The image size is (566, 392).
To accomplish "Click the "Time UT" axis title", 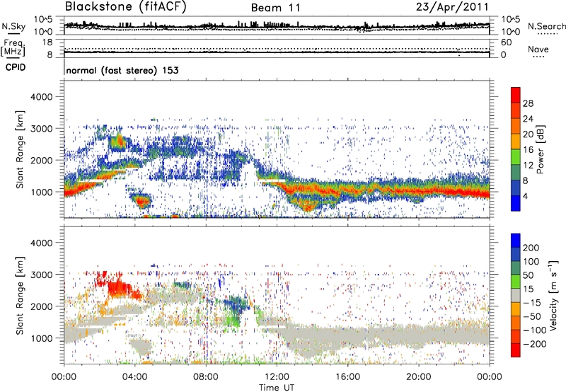I will [x=277, y=388].
